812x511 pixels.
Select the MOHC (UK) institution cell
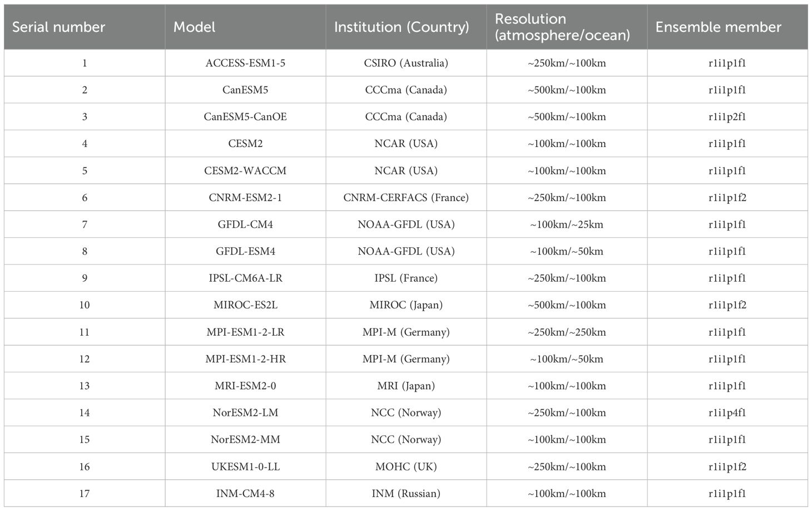point(406,466)
